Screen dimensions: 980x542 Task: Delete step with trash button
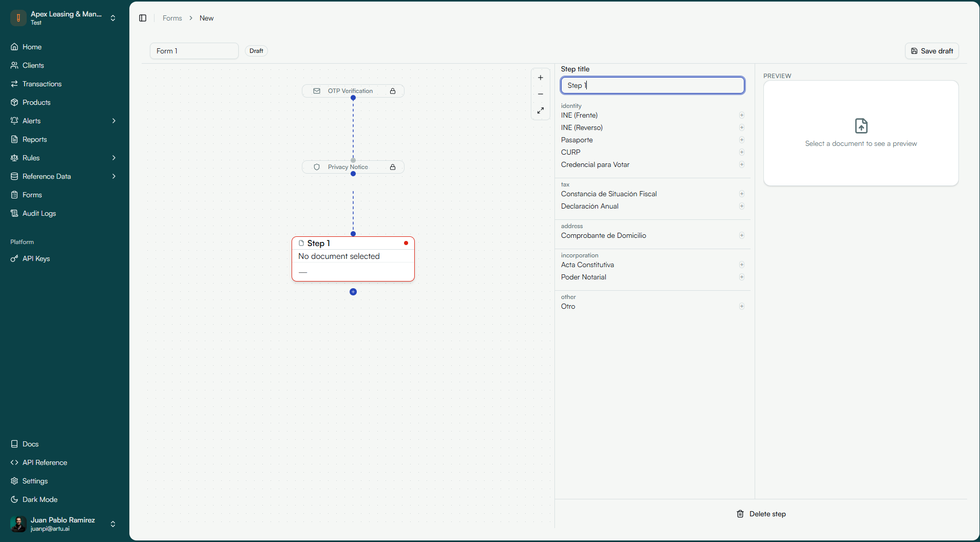[761, 514]
